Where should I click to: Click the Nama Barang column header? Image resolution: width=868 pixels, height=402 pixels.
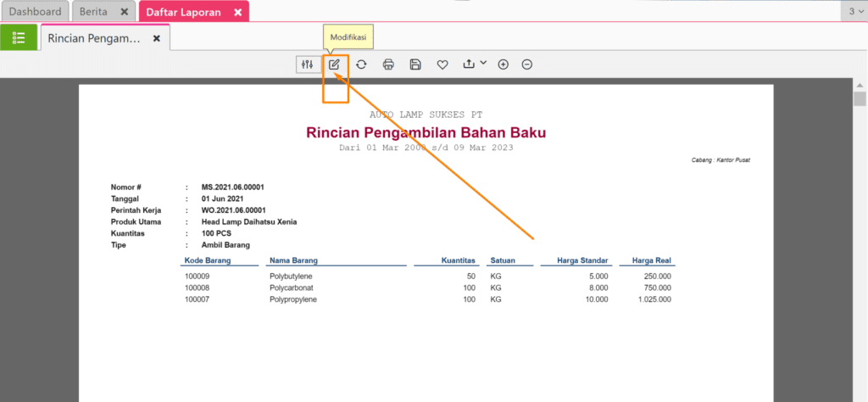[x=293, y=260]
